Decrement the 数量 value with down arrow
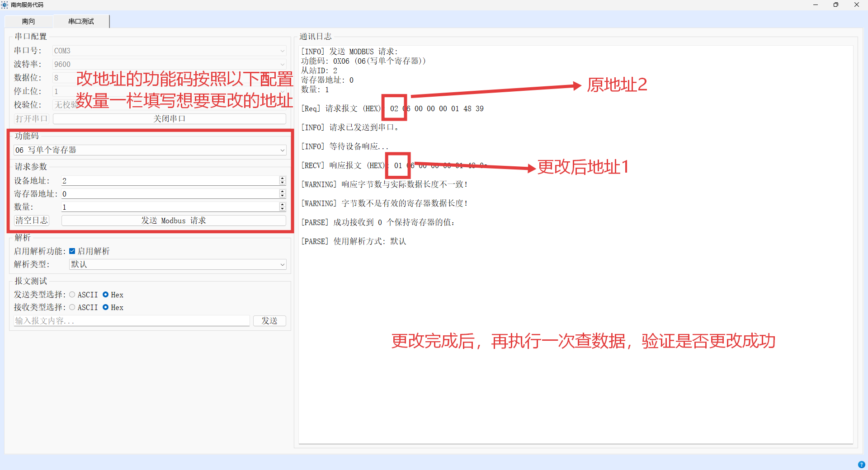Viewport: 868px width, 470px height. (282, 209)
